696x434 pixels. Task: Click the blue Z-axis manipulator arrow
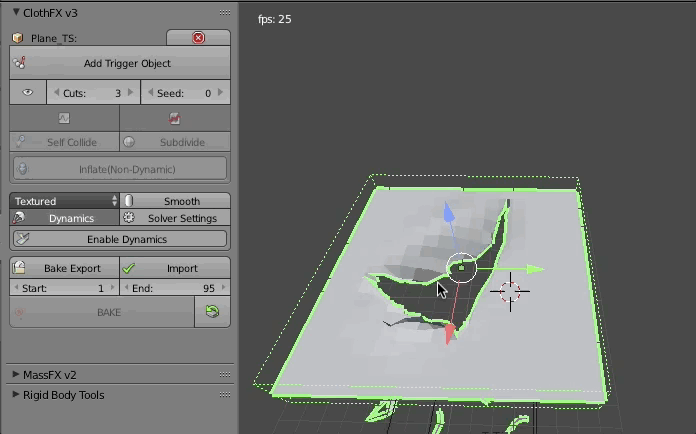(x=449, y=212)
